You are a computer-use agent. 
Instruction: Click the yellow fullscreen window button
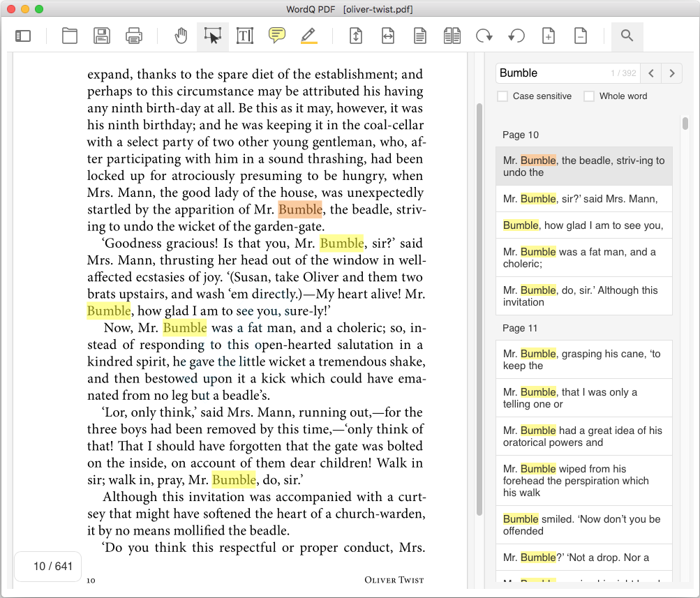point(25,9)
